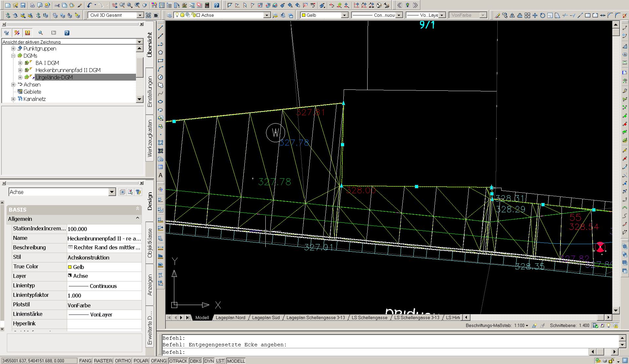The width and height of the screenshot is (629, 364).
Task: Open the 'Ansicht der aktiven Zeichnung' dropdown
Action: (x=140, y=42)
